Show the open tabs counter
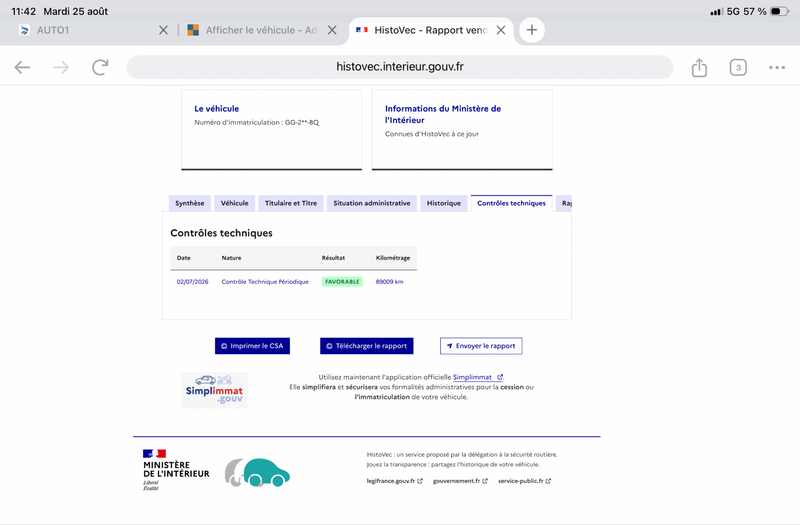 [738, 67]
